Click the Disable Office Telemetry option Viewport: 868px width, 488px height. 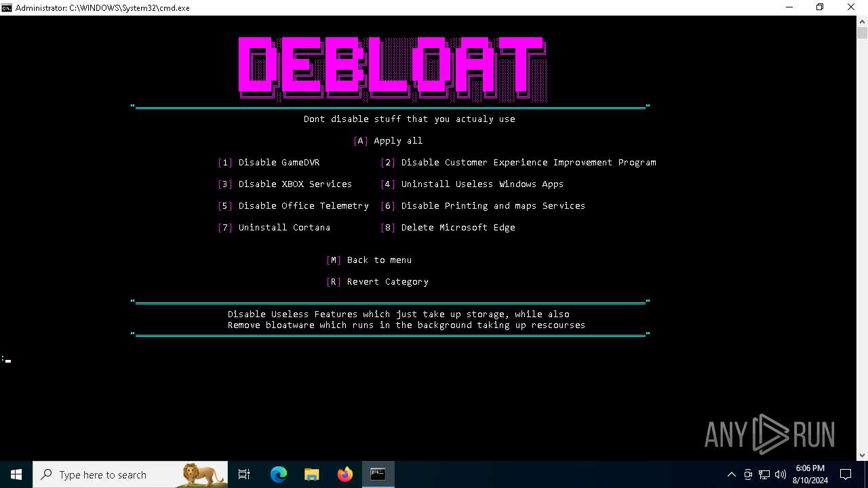click(x=293, y=206)
